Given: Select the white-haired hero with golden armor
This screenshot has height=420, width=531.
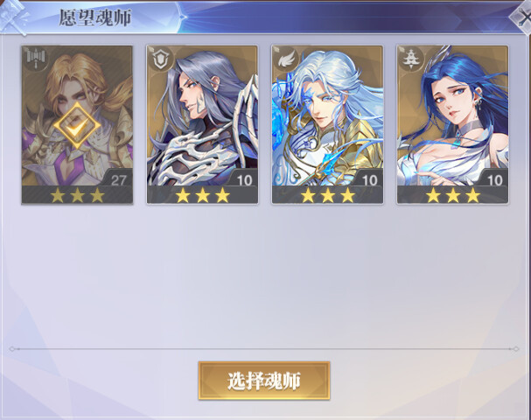Looking at the screenshot, I should pos(327,124).
